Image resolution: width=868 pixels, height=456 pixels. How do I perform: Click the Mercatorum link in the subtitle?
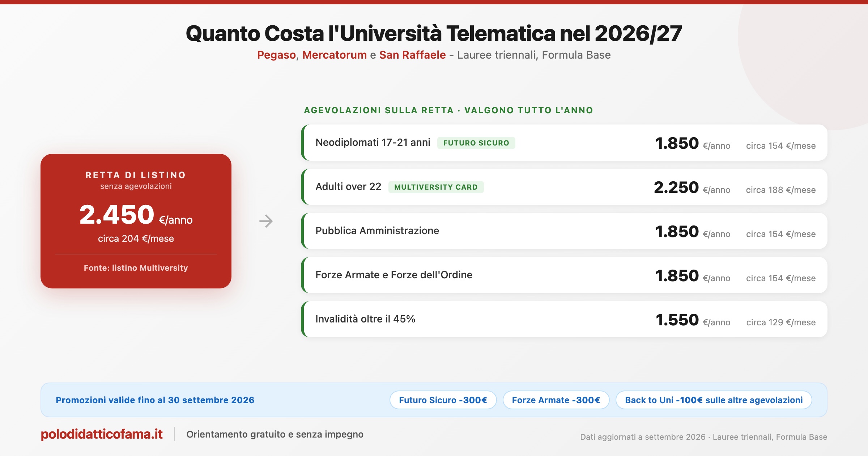coord(335,55)
